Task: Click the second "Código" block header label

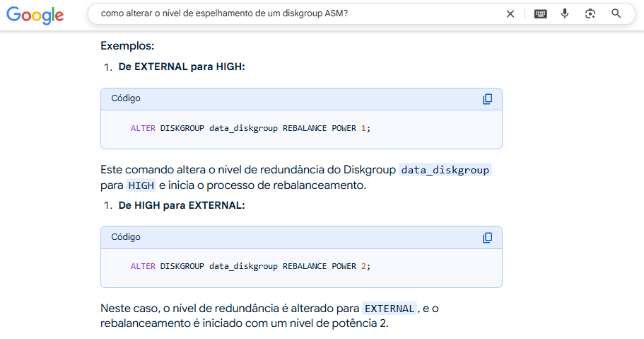Action: 126,238
